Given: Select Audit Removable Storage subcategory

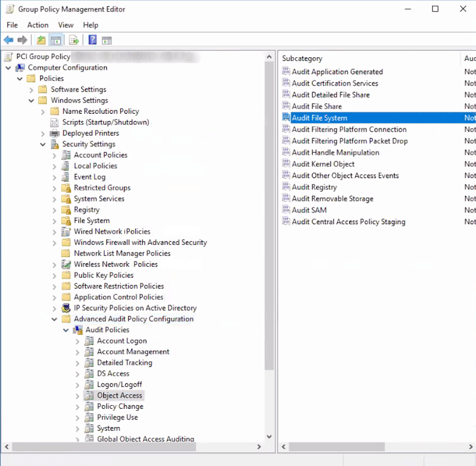Looking at the screenshot, I should [x=333, y=199].
